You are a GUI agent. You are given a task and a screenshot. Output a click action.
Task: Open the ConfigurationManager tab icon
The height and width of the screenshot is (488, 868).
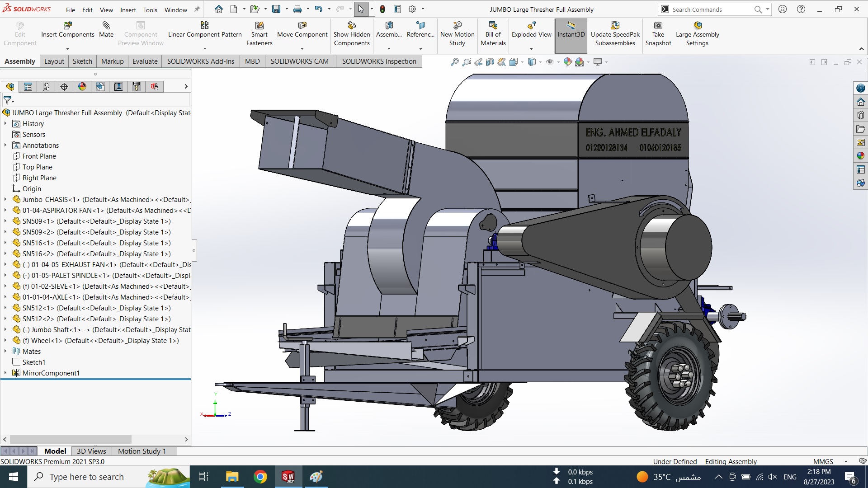46,87
